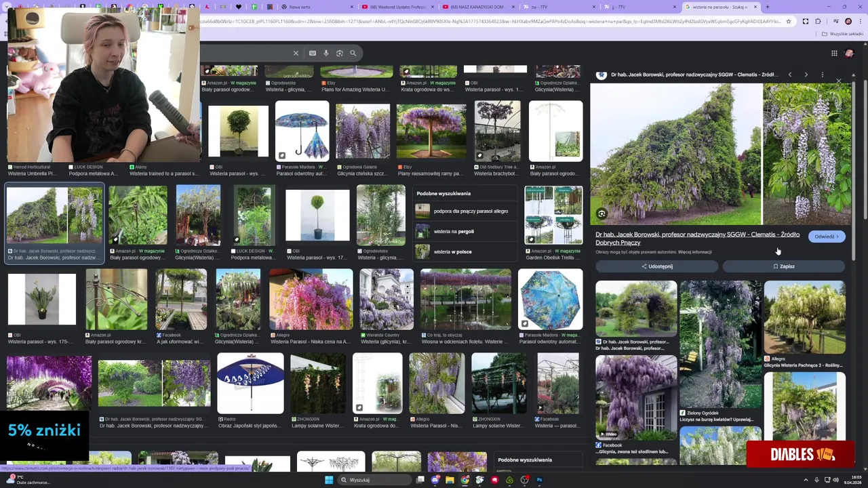Image resolution: width=868 pixels, height=488 pixels.
Task: Switch to the zw - 7TV tab
Action: 557,7
